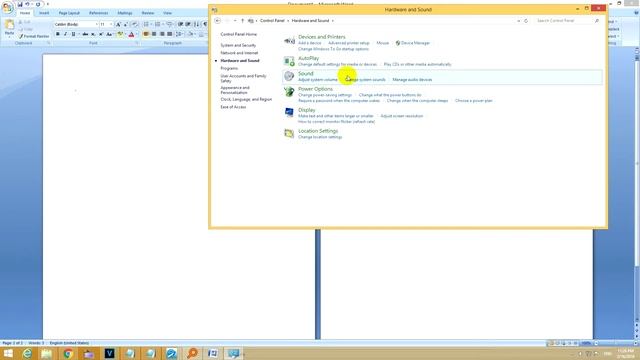Go to Control Panel Home

click(238, 34)
